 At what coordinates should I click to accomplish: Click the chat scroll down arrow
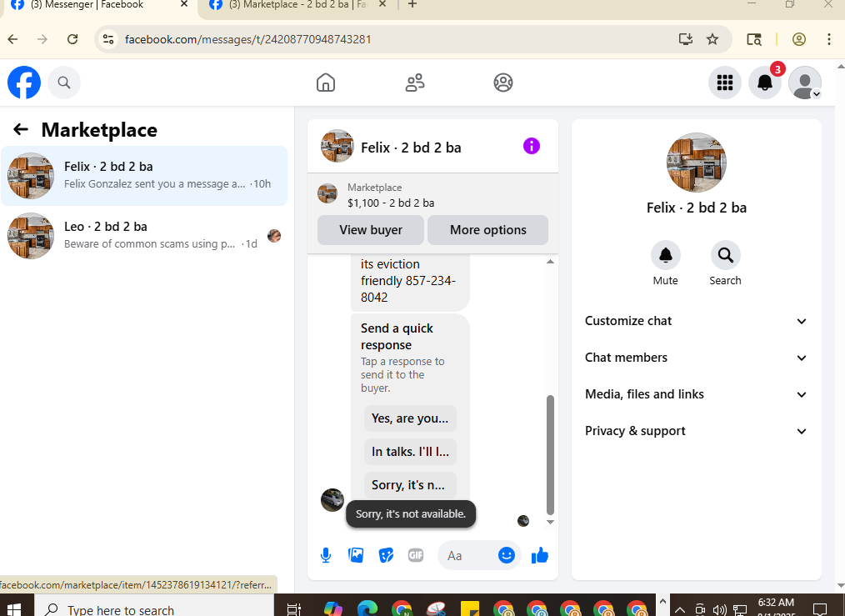550,522
